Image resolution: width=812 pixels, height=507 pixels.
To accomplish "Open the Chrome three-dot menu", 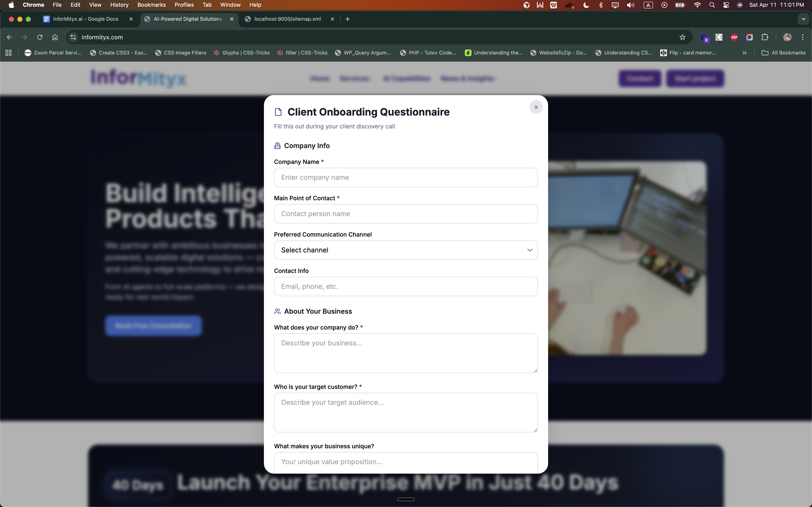I will point(803,37).
